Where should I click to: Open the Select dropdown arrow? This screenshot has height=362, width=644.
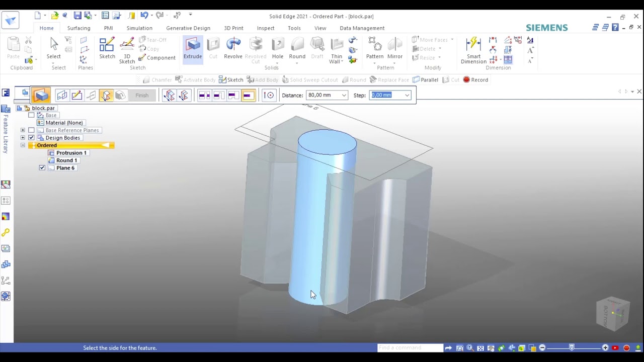click(54, 63)
